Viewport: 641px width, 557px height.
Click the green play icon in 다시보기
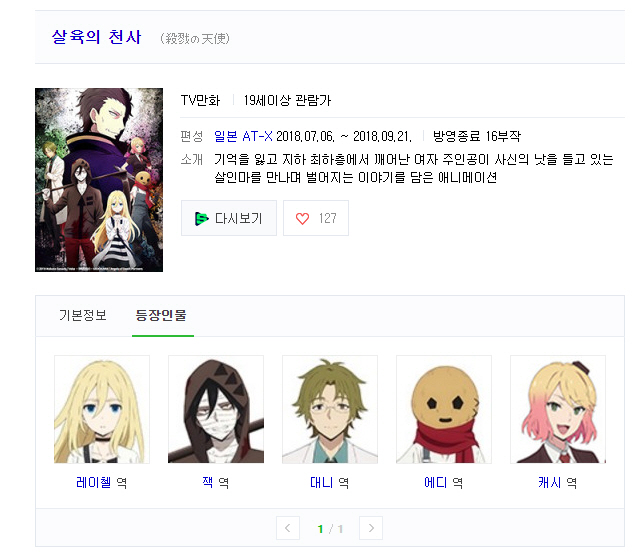coord(201,219)
